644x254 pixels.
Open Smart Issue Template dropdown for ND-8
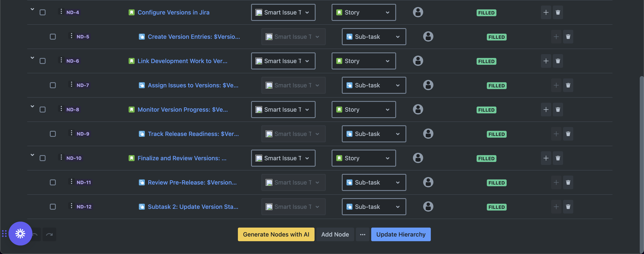click(283, 109)
